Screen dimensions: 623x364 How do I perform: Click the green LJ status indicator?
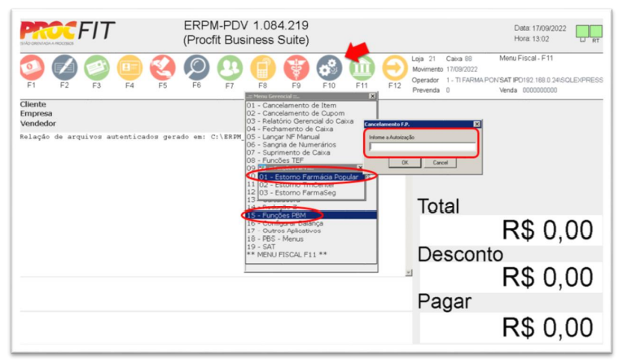click(582, 31)
